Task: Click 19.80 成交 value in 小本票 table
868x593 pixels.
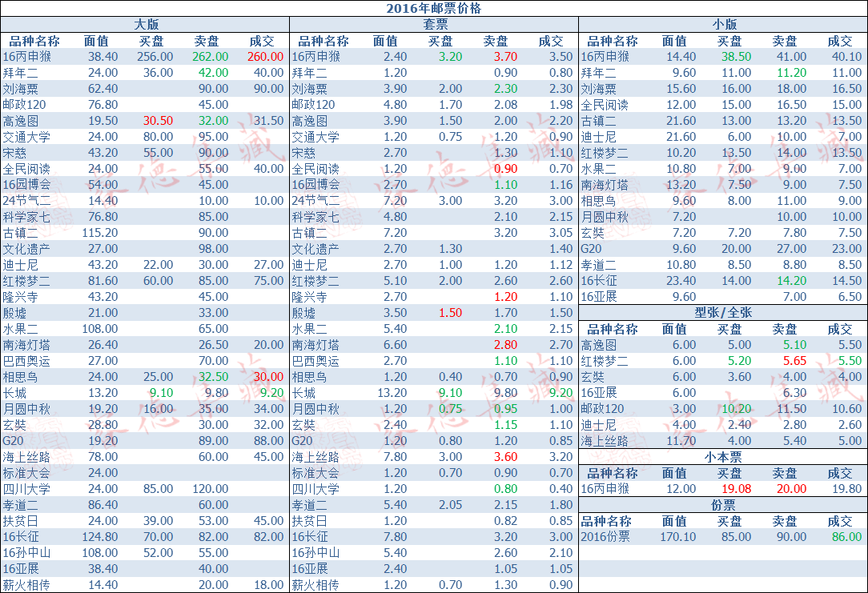Action: point(847,489)
